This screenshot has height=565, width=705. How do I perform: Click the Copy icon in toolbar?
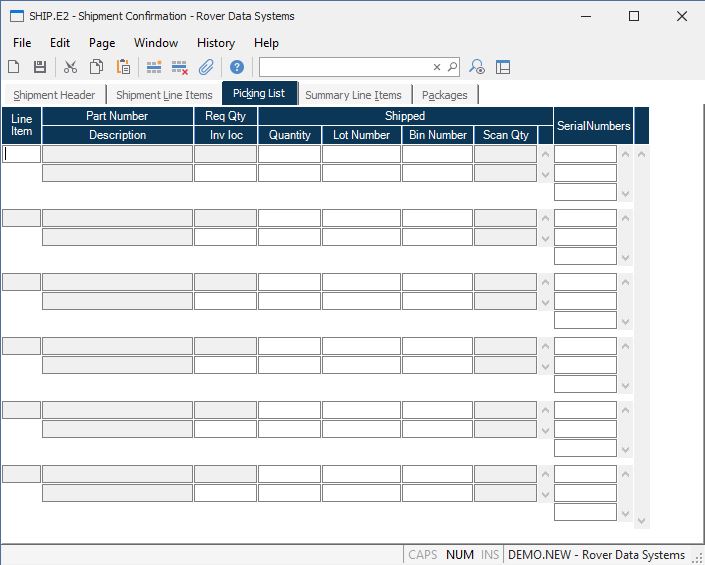point(97,67)
